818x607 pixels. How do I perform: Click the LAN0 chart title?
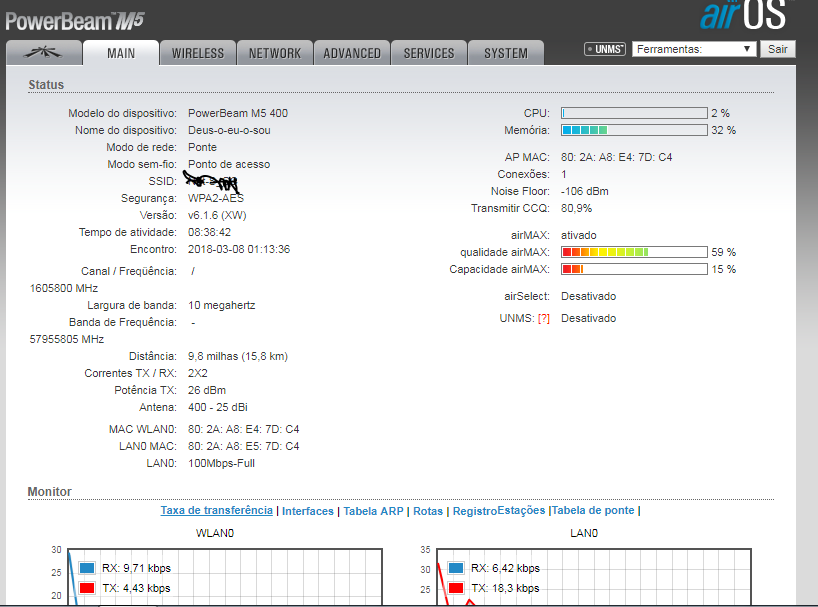[x=584, y=533]
